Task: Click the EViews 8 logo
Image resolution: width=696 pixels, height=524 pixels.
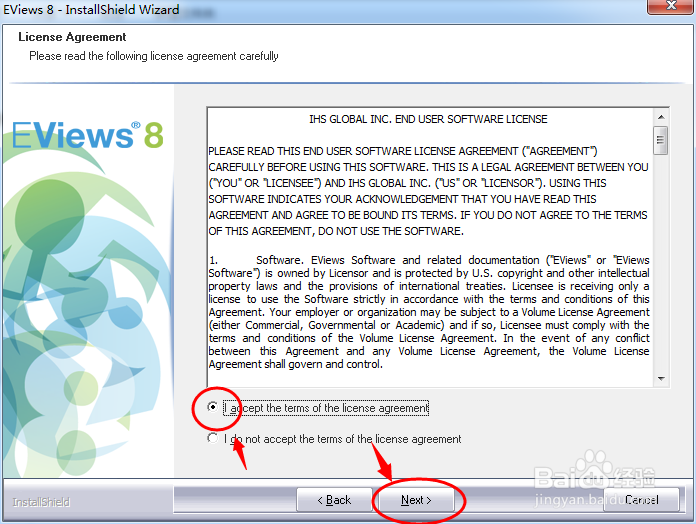Action: [x=87, y=135]
